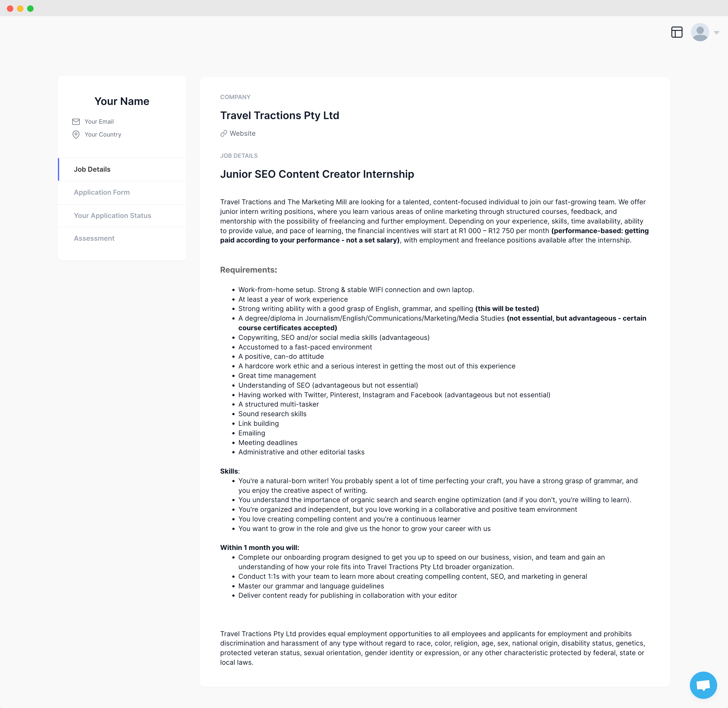Click Accustomed to a fast-paced environment bullet
This screenshot has width=728, height=708.
305,347
